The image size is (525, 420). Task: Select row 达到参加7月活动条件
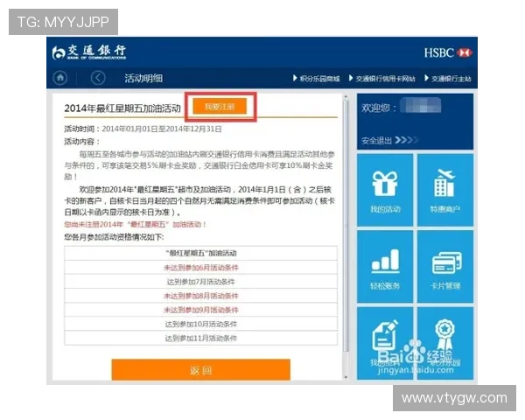201,282
